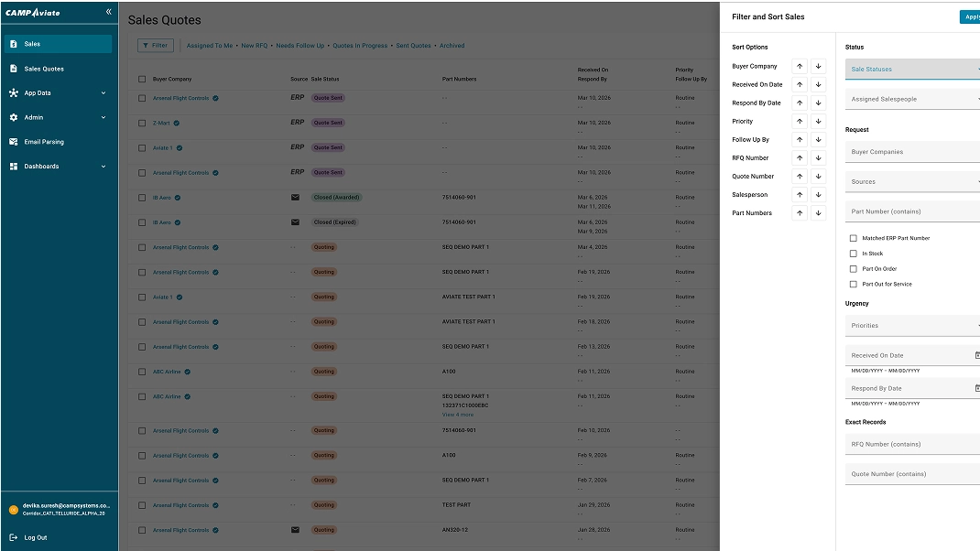Viewport: 980px width, 551px height.
Task: Check the Part On Order checkbox
Action: click(853, 268)
